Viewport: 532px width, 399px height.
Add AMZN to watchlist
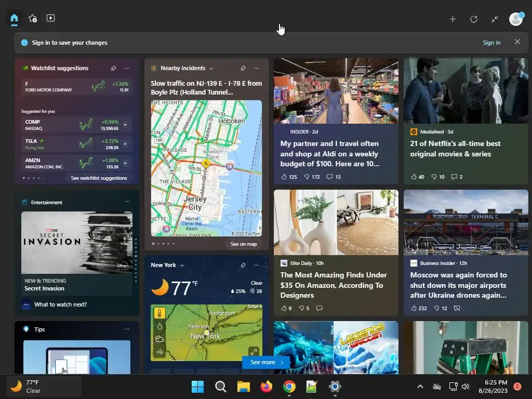click(x=125, y=163)
